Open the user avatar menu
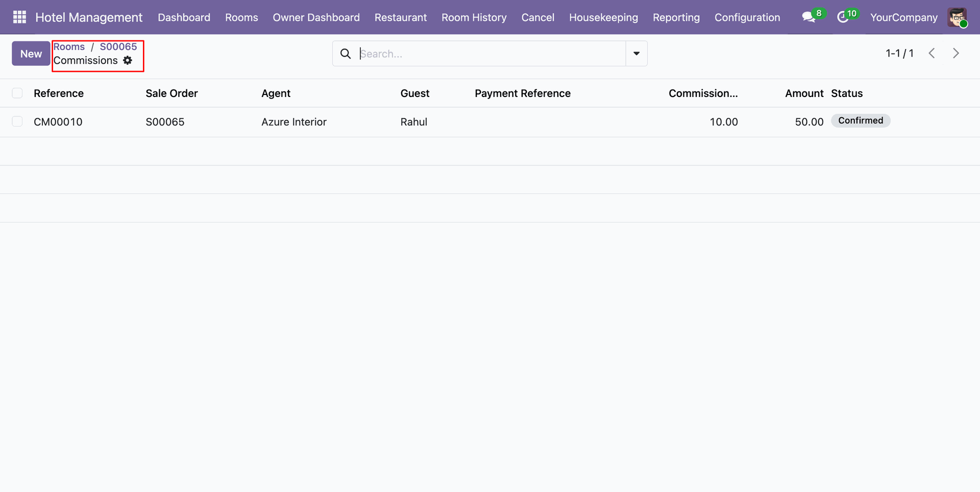Screen dimensions: 980x492 (957, 17)
